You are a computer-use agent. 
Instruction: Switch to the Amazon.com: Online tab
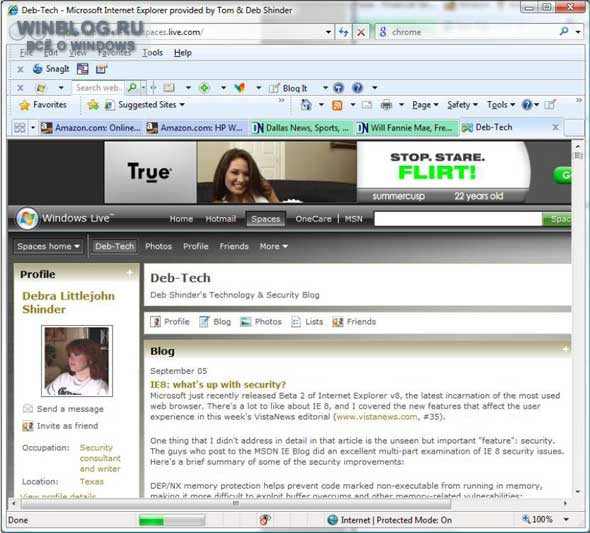(90, 128)
